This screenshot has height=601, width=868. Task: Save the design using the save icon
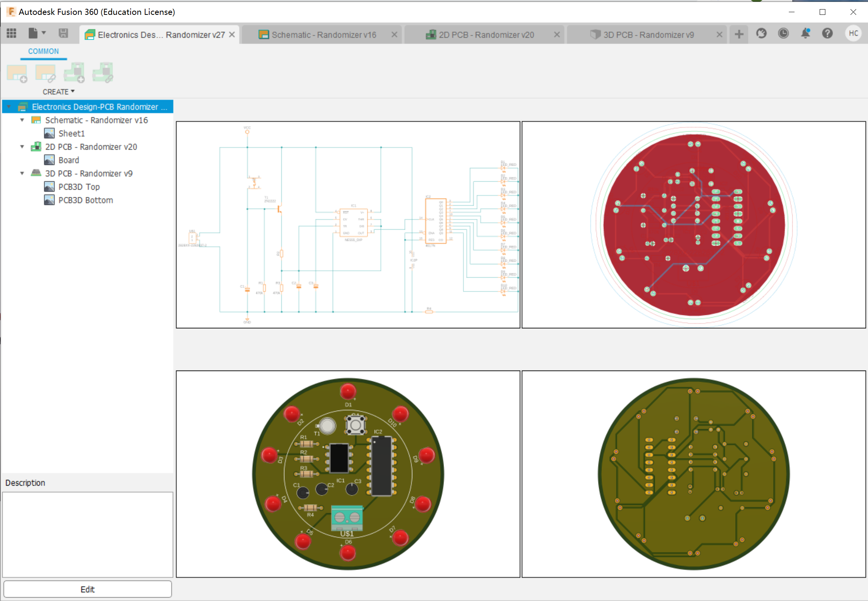pyautogui.click(x=63, y=34)
